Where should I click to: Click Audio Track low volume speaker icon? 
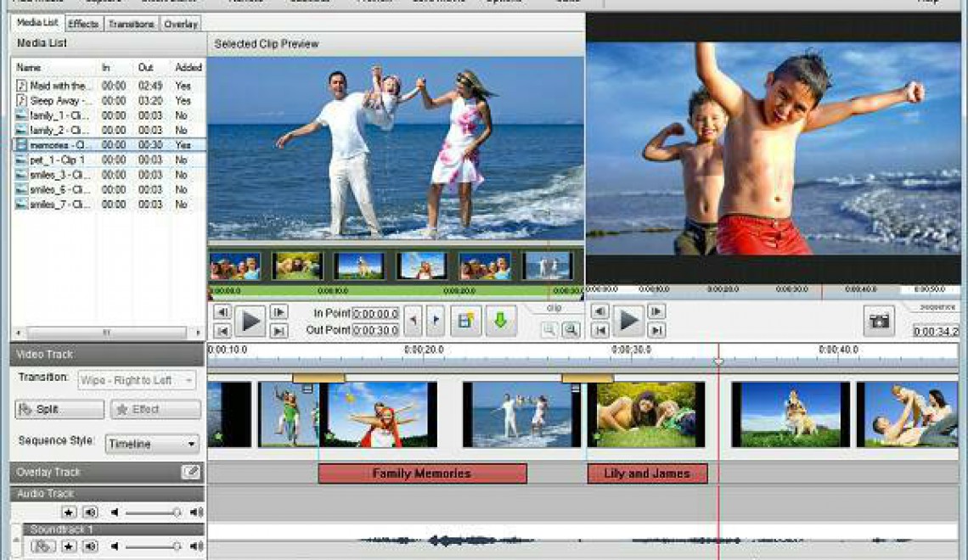(115, 512)
